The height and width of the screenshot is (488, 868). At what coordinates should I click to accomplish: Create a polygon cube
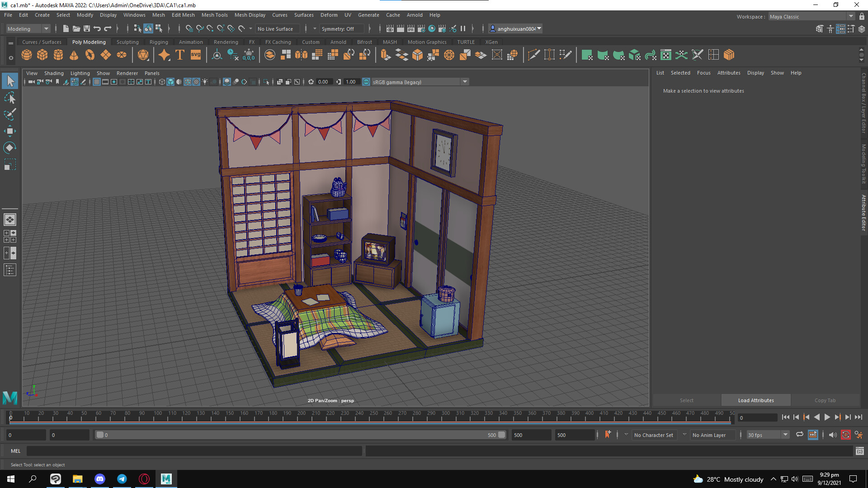[x=42, y=55]
